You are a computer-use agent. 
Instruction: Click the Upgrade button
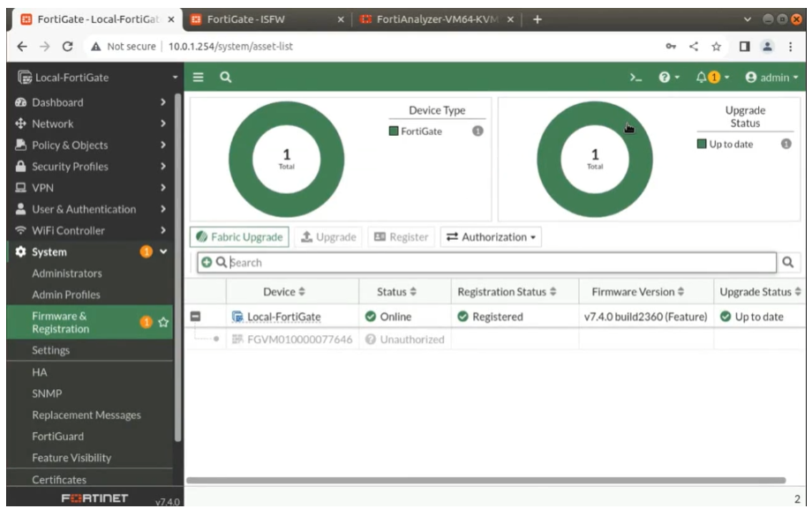pos(328,237)
